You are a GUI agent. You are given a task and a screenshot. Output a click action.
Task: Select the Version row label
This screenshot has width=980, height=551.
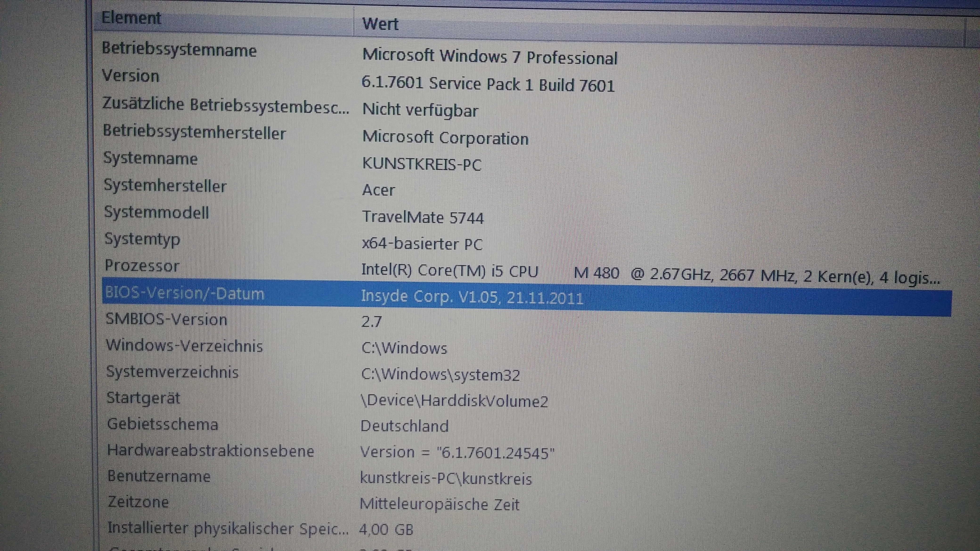click(131, 76)
